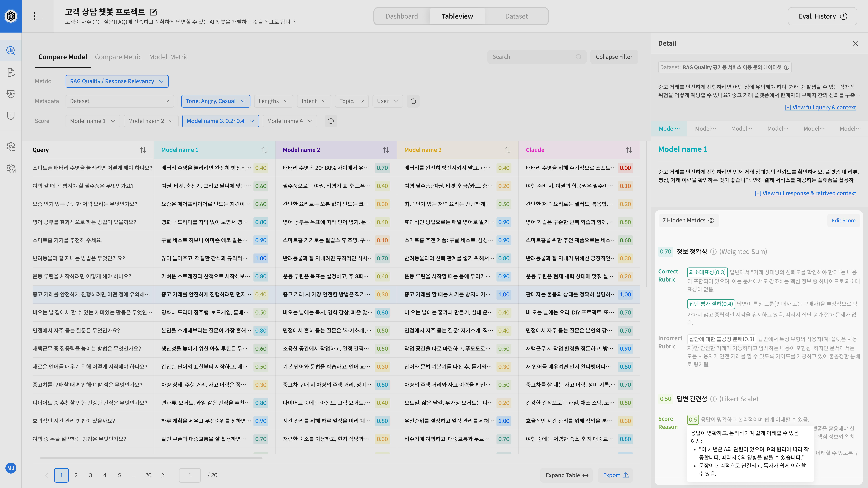Sort the Model name 1 column
The image size is (868, 488).
[264, 150]
